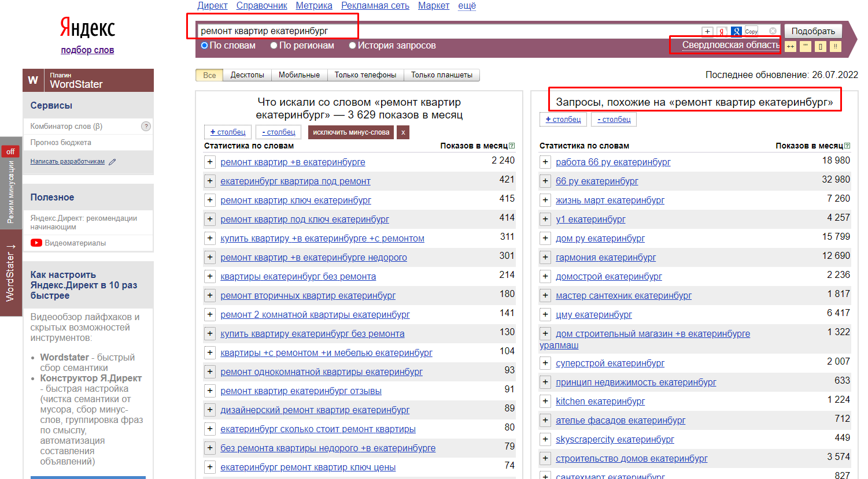Screen dimensions: 868x479
Task: Open Комбинатор слов (β) service
Action: pos(67,126)
